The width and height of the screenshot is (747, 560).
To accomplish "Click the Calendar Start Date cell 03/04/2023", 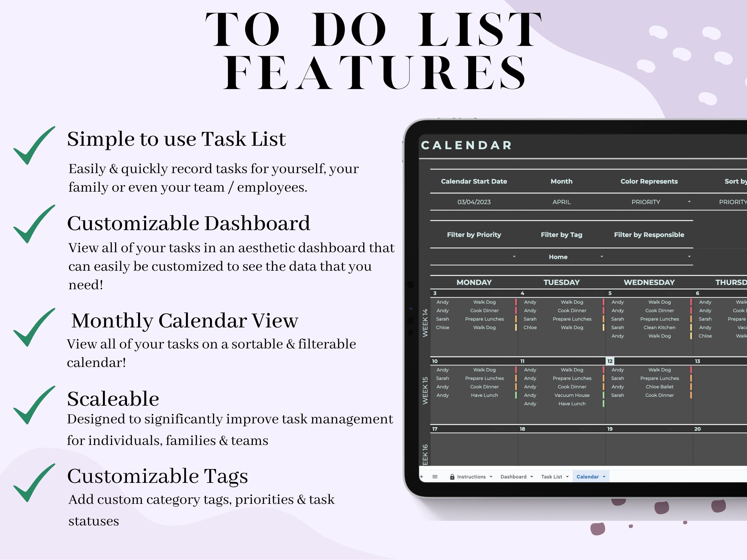I will click(474, 202).
